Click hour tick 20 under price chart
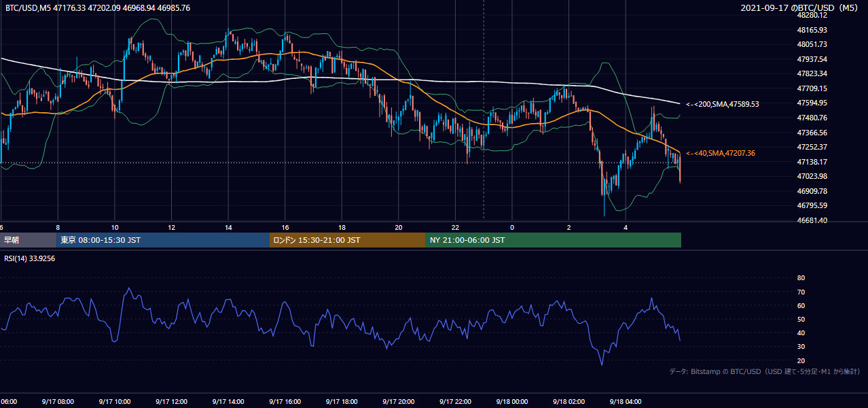 (399, 227)
